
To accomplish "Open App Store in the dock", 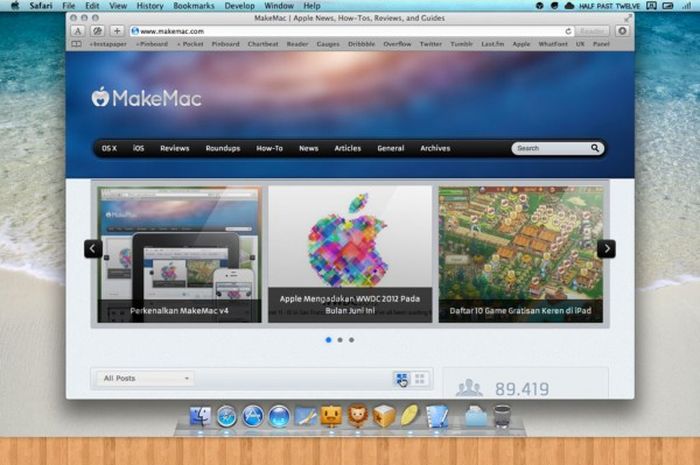I will point(253,416).
